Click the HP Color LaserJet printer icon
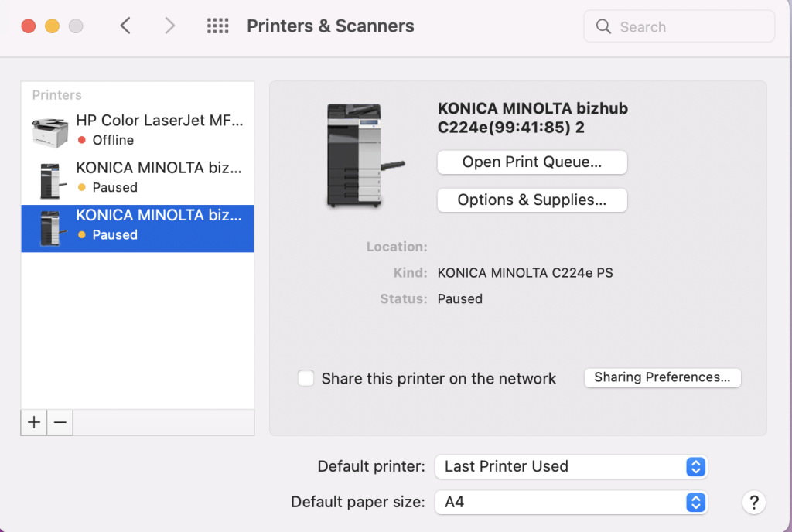The image size is (792, 532). pos(49,133)
